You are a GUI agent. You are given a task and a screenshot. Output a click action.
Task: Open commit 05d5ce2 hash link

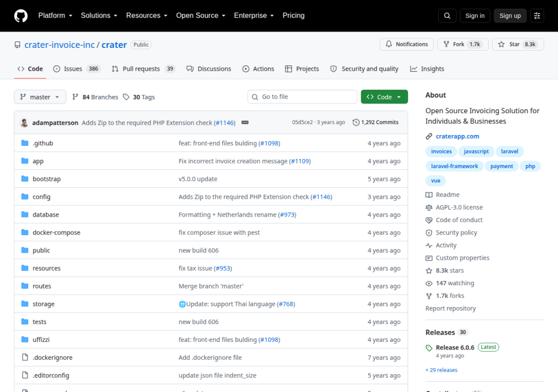pyautogui.click(x=302, y=122)
